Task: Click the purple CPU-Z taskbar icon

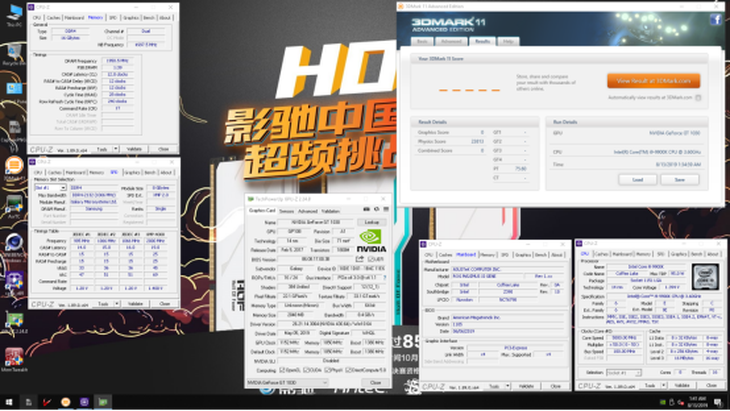Action: (x=84, y=402)
